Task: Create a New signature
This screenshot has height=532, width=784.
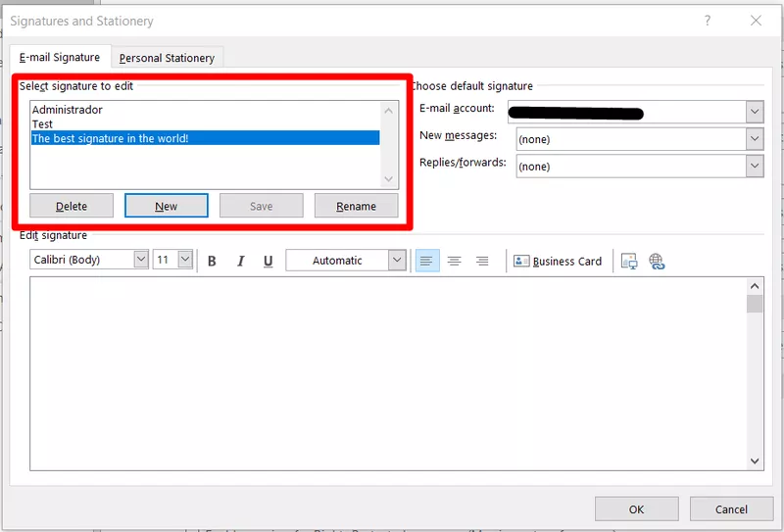Action: [x=166, y=206]
